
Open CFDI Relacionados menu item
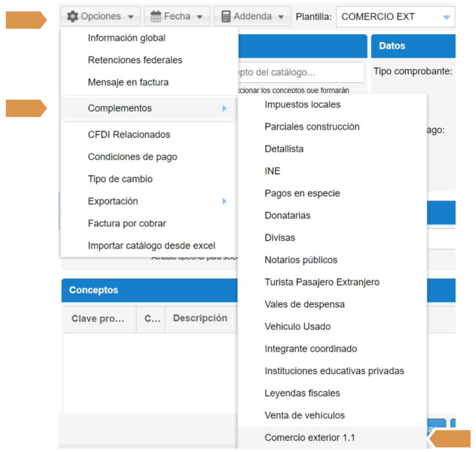click(x=129, y=135)
